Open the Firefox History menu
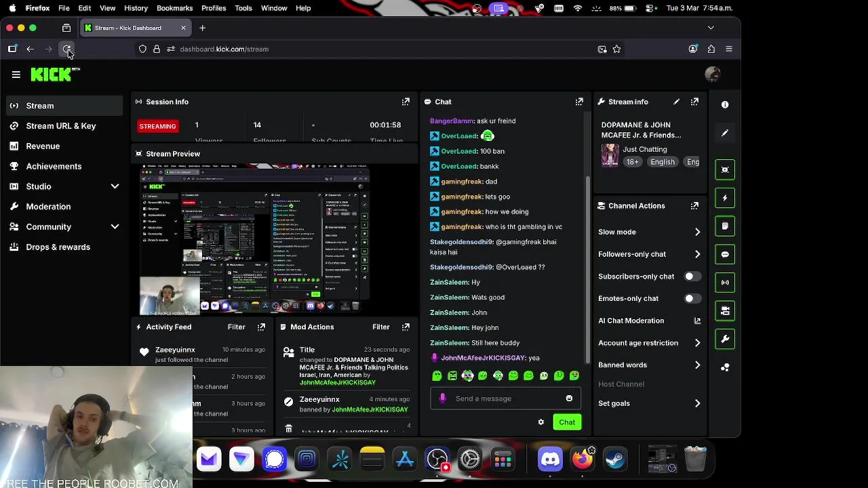This screenshot has width=868, height=488. [136, 8]
